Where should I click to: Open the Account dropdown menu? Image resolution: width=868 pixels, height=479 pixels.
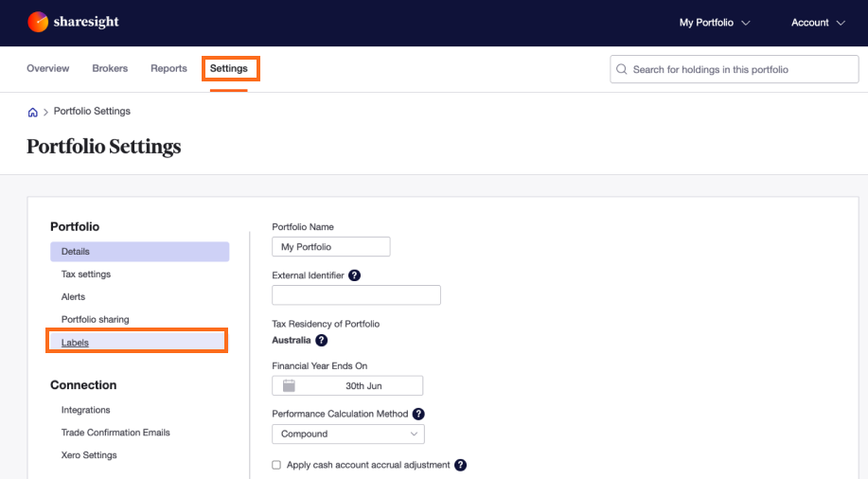818,23
